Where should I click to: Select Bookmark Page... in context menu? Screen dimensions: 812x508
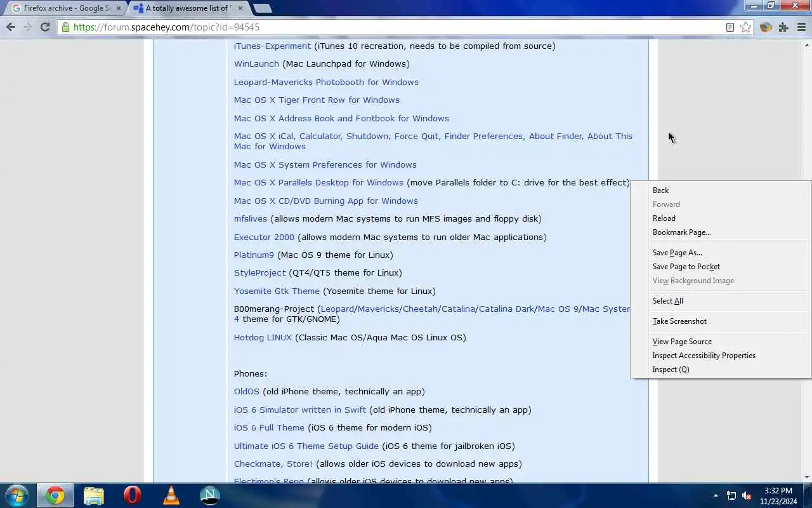pos(721,232)
